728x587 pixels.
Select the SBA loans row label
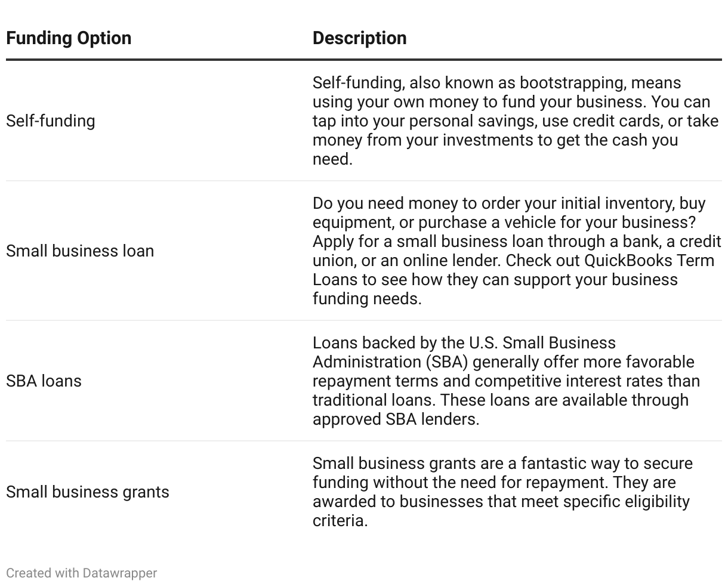[x=44, y=381]
